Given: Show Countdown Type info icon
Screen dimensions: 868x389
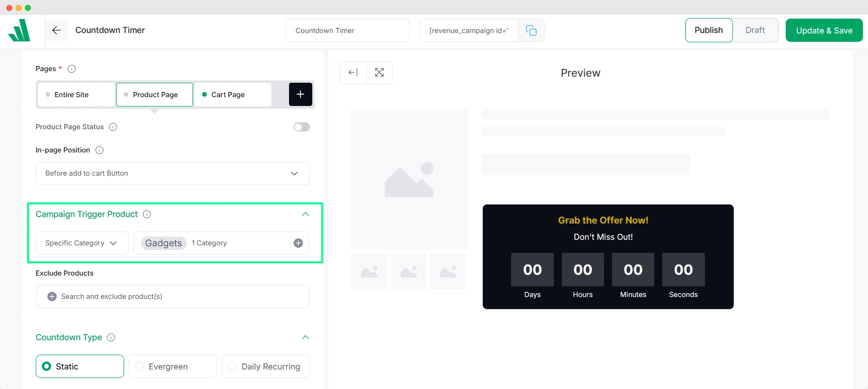Looking at the screenshot, I should tap(111, 337).
